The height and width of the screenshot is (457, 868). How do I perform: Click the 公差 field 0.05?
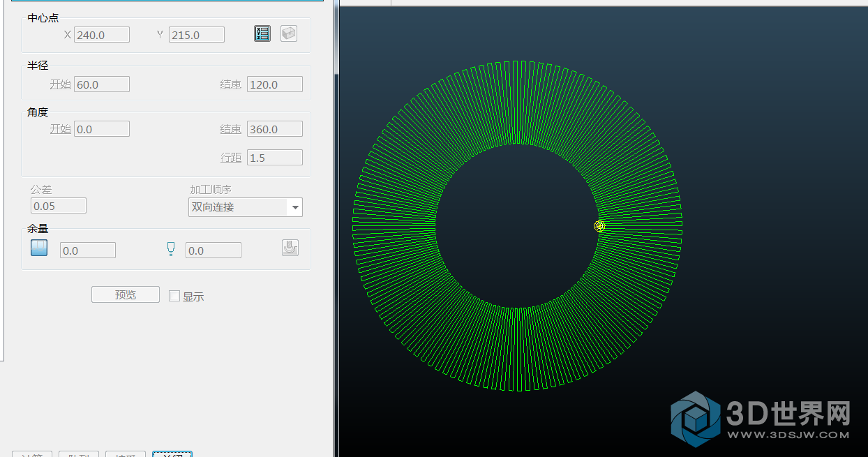pos(59,206)
